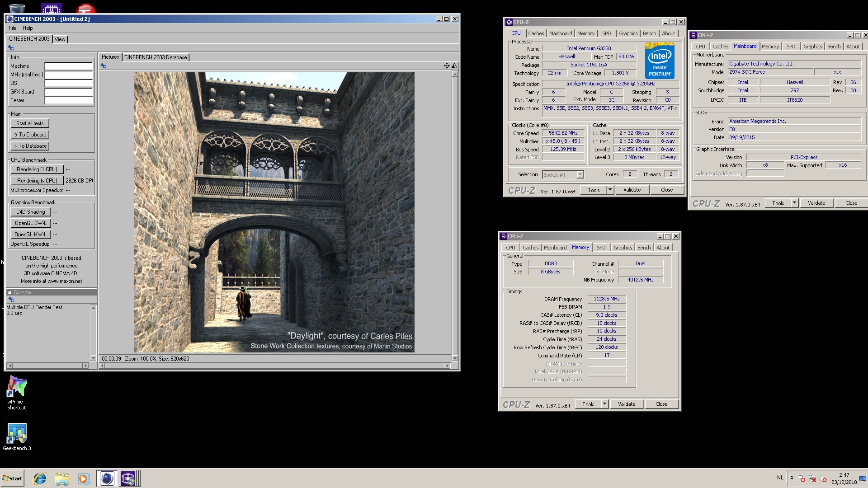868x488 pixels.
Task: Open About tab in Mainboard CPU-Z window
Action: (x=853, y=47)
